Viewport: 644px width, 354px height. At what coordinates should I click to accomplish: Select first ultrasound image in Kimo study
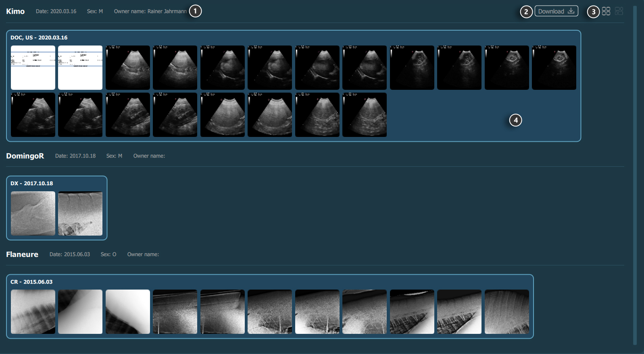coord(128,68)
